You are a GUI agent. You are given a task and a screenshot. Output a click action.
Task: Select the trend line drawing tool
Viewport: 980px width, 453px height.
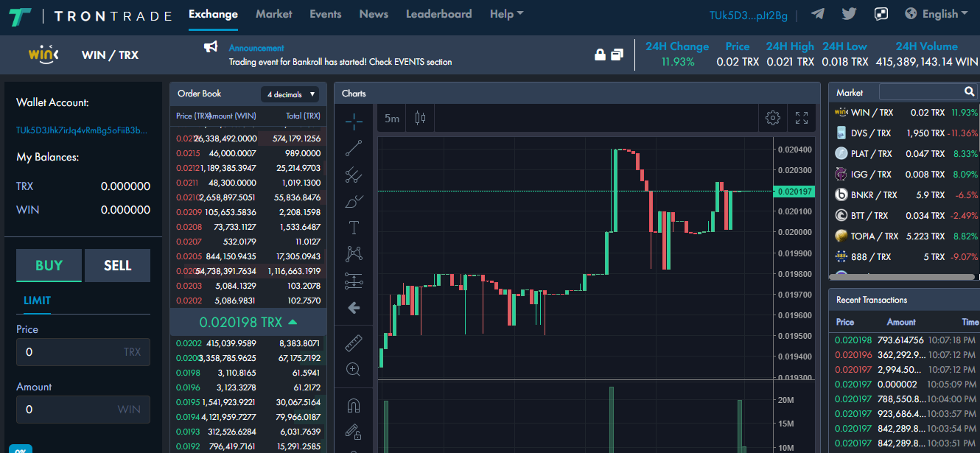pyautogui.click(x=354, y=148)
